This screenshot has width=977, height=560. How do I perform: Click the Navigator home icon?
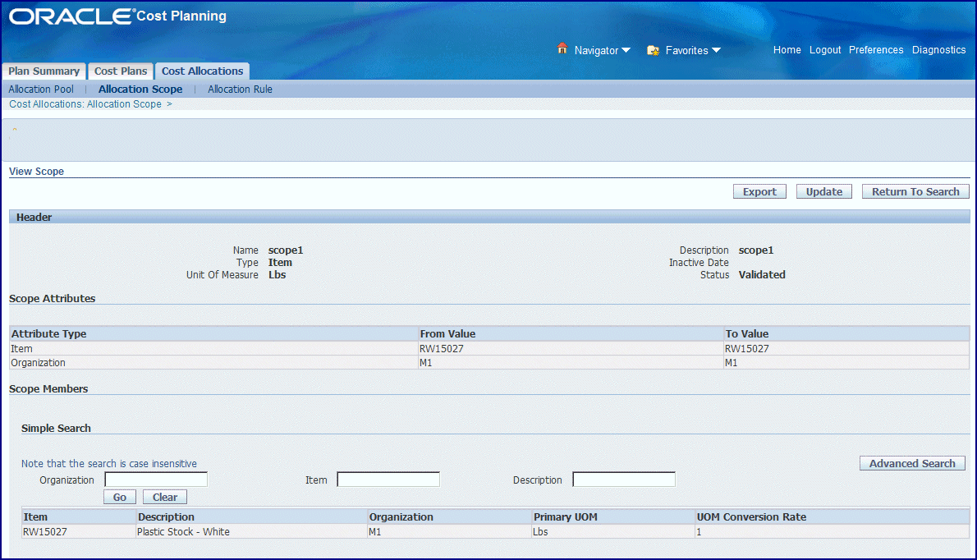point(562,48)
